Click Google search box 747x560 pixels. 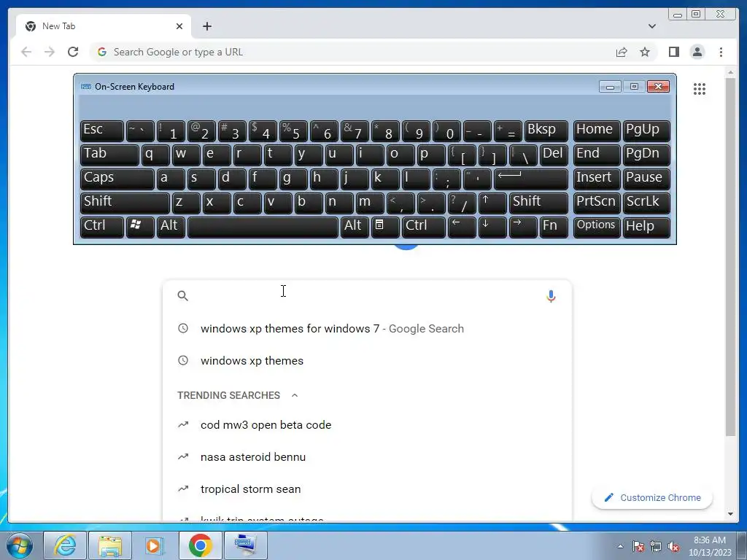(x=367, y=296)
